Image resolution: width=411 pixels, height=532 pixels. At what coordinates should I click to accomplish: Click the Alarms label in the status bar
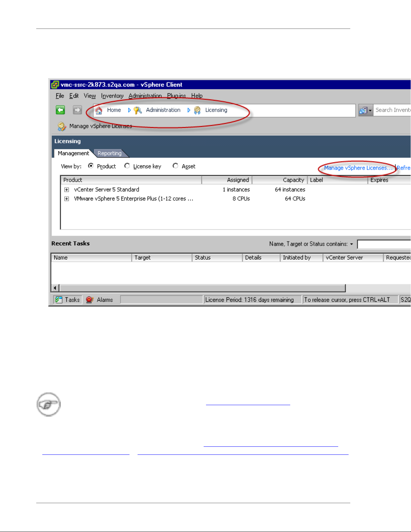click(105, 300)
